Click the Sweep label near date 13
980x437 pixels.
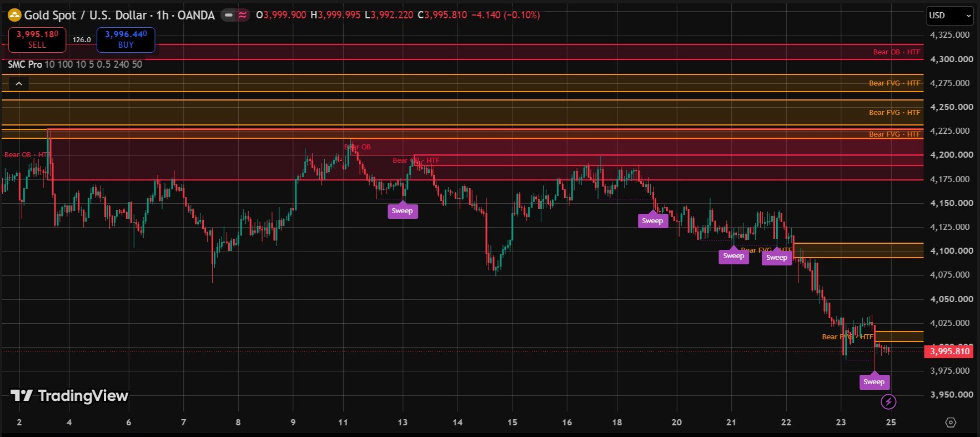[402, 210]
